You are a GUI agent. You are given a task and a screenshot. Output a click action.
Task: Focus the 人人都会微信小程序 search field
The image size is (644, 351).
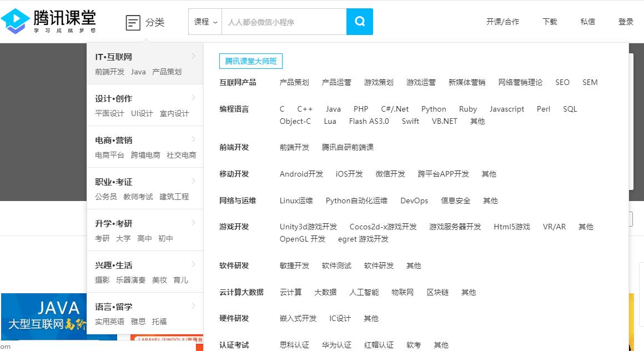284,22
